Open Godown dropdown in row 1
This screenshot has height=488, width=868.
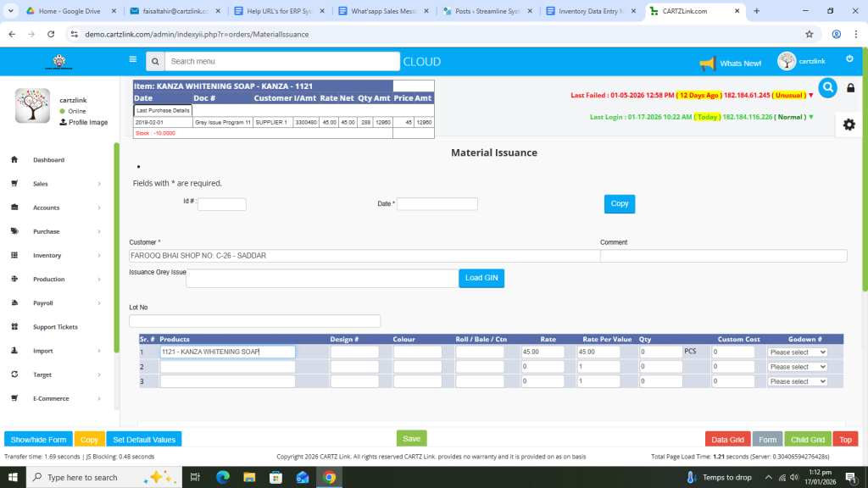[x=797, y=352]
